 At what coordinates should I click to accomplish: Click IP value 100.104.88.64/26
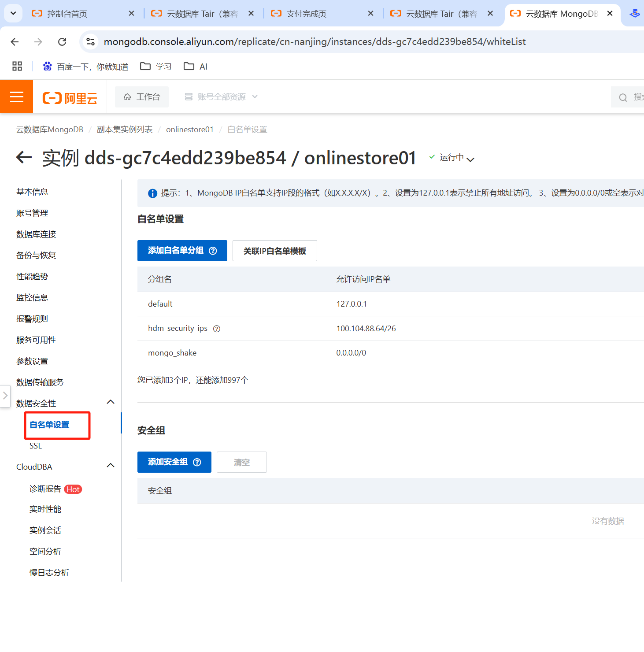click(366, 329)
